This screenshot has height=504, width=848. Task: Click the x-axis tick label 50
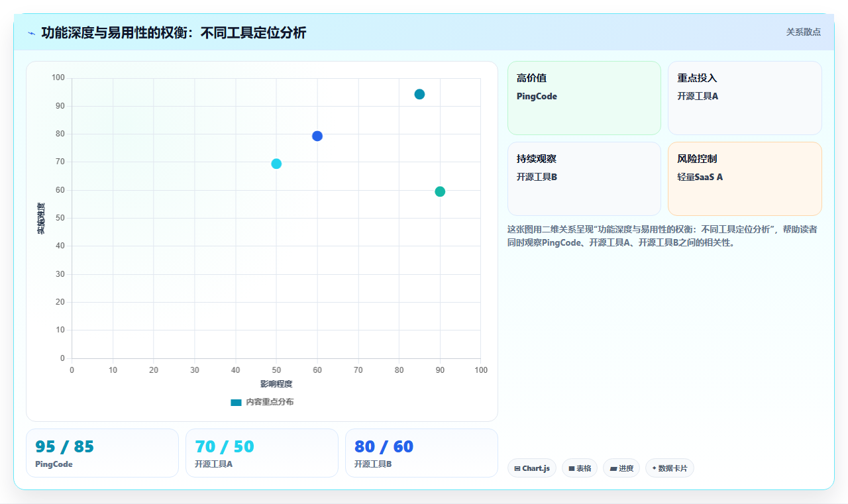coord(276,370)
